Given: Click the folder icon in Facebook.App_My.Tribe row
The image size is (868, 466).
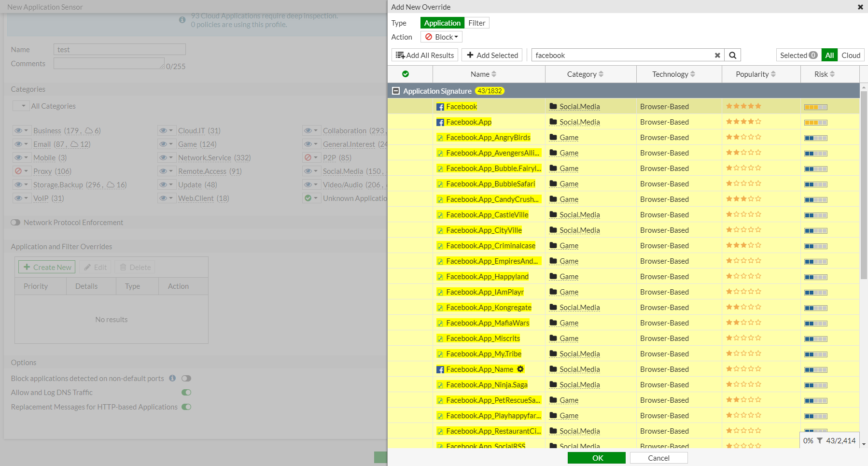Looking at the screenshot, I should coord(553,353).
